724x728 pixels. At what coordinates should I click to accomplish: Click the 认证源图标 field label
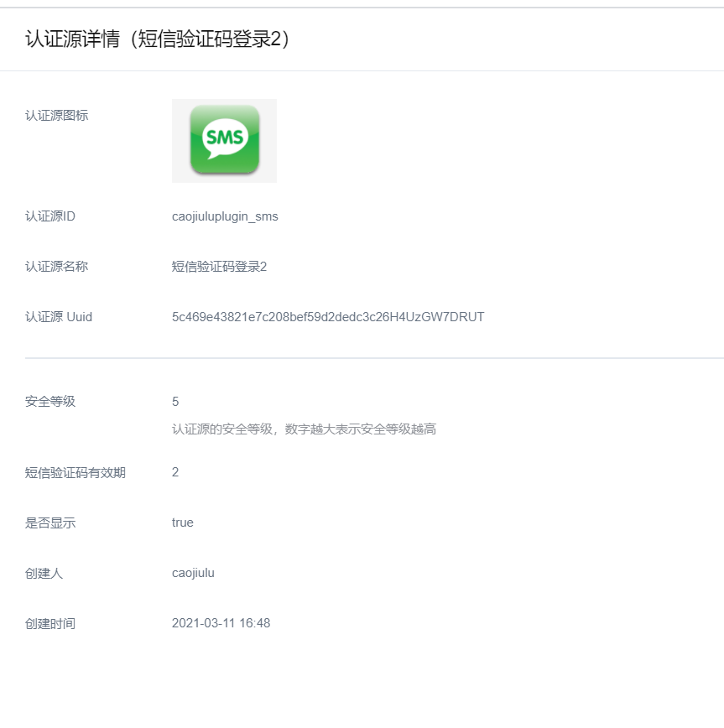(x=56, y=116)
